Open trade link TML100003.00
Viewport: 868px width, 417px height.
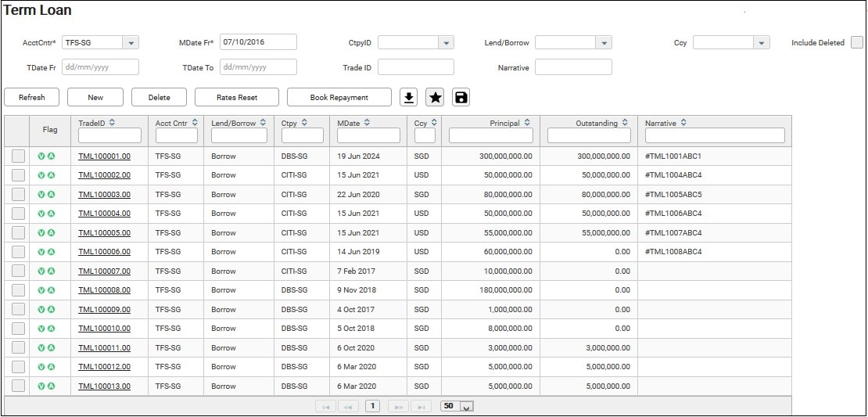click(x=104, y=195)
